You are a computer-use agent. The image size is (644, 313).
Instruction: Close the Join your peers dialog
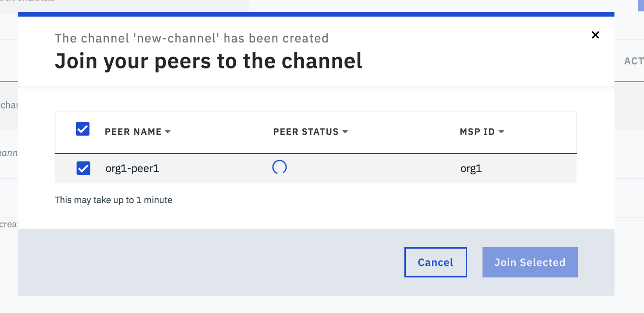point(595,35)
